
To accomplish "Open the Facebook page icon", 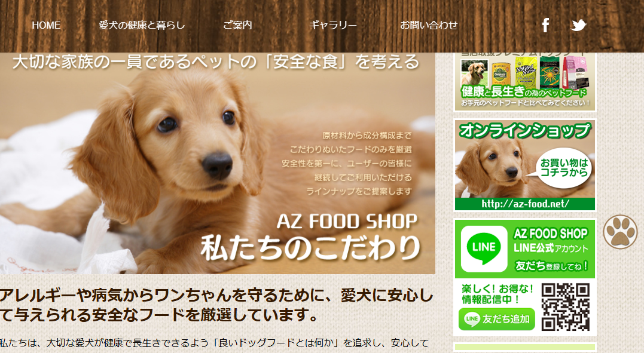I will point(545,26).
